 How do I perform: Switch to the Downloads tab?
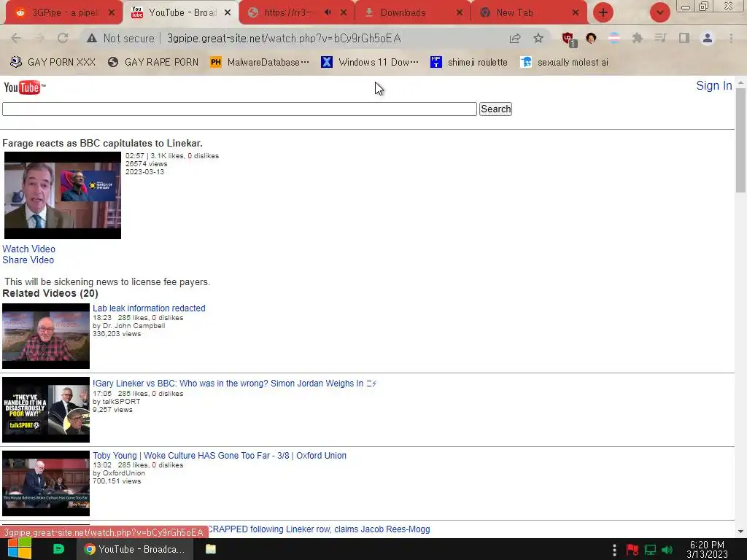pyautogui.click(x=403, y=13)
